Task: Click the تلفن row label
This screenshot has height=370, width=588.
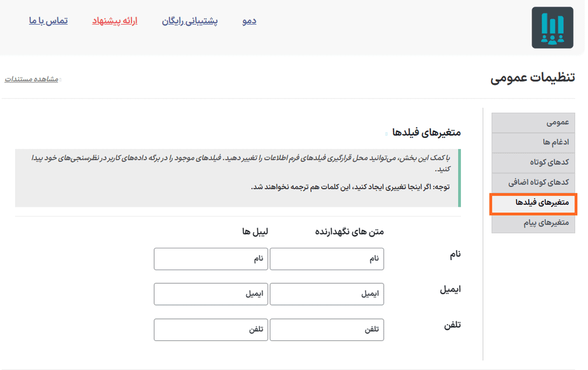Action: [452, 325]
